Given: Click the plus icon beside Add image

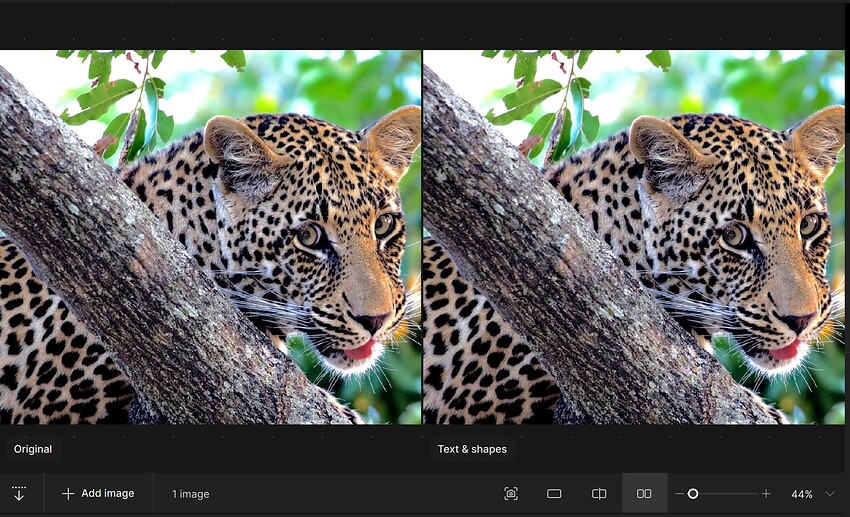Looking at the screenshot, I should 68,494.
